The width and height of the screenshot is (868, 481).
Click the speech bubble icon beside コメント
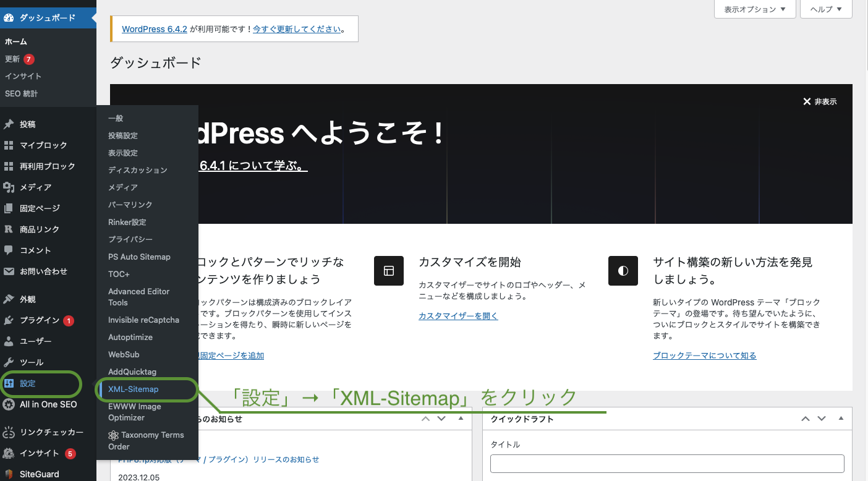[x=9, y=250]
